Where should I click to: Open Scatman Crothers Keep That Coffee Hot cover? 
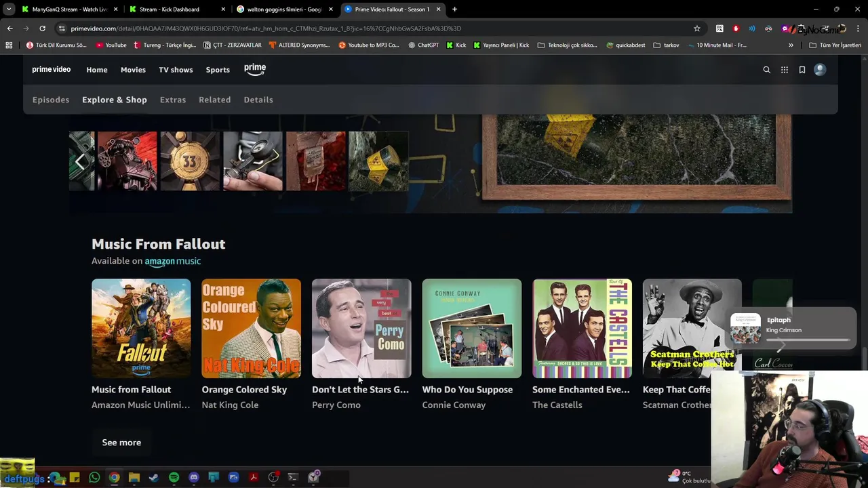(x=692, y=328)
